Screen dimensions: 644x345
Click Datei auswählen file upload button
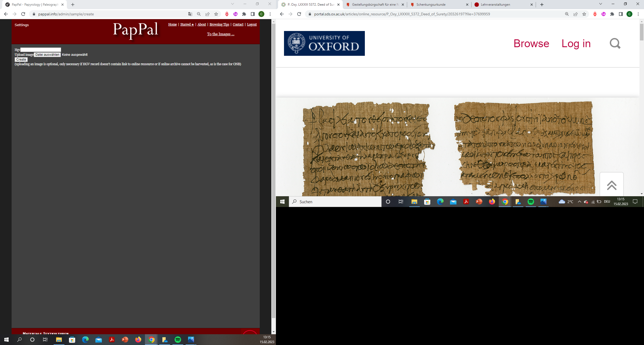tap(47, 55)
